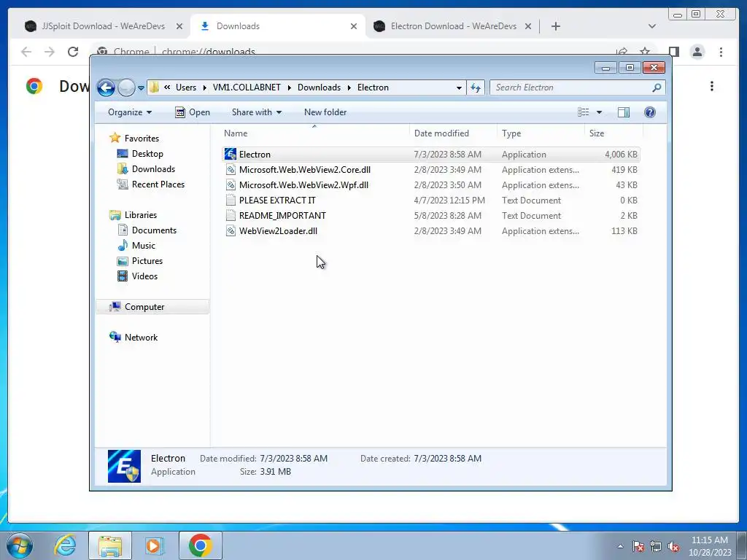Open Desktop in navigation pane
The width and height of the screenshot is (747, 560).
pos(147,154)
